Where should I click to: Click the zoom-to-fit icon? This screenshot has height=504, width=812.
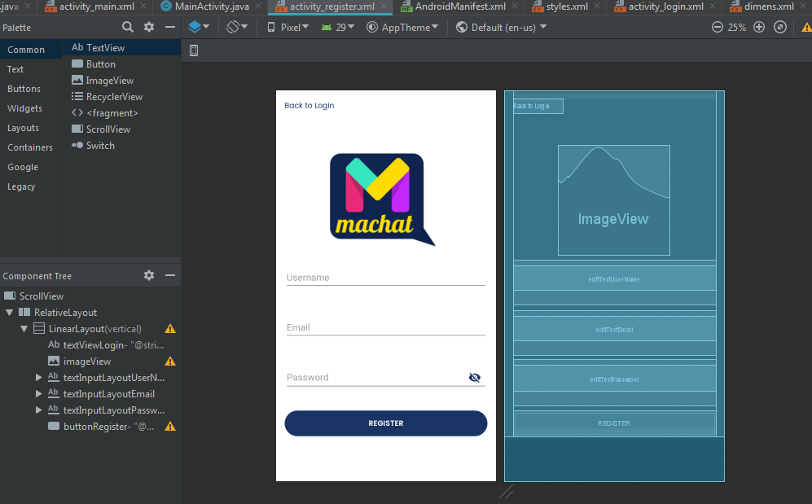[779, 26]
